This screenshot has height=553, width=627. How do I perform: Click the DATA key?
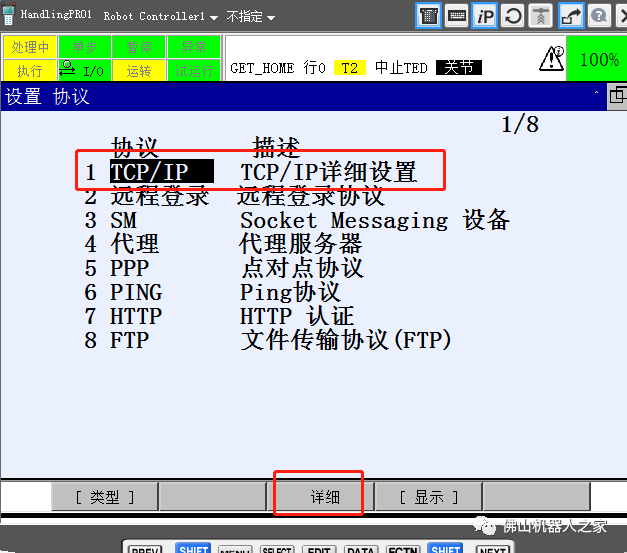360,549
